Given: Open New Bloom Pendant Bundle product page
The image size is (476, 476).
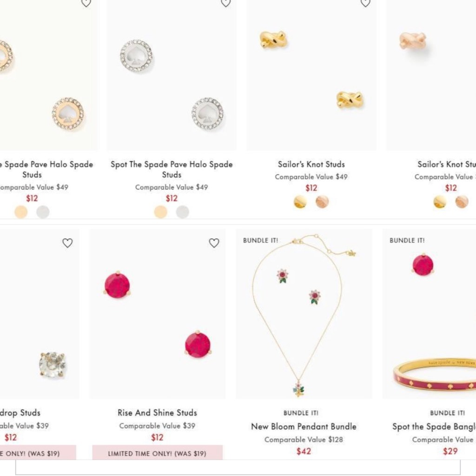Looking at the screenshot, I should pyautogui.click(x=304, y=426).
